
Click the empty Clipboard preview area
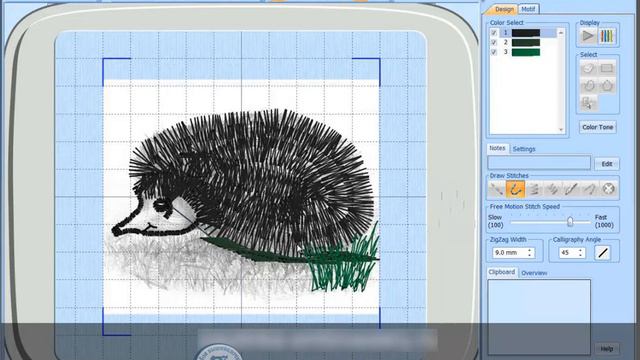(539, 317)
